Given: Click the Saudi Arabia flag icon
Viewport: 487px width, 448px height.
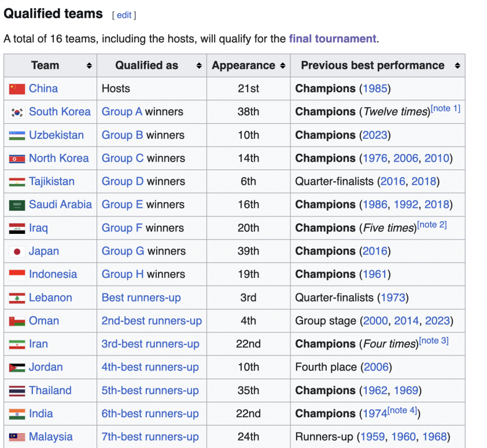Looking at the screenshot, I should pyautogui.click(x=17, y=205).
